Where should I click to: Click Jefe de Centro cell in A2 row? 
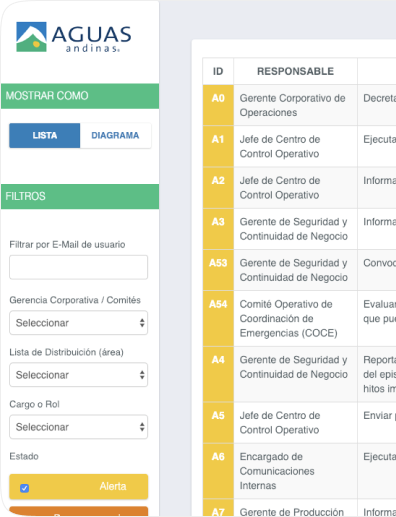click(x=295, y=188)
